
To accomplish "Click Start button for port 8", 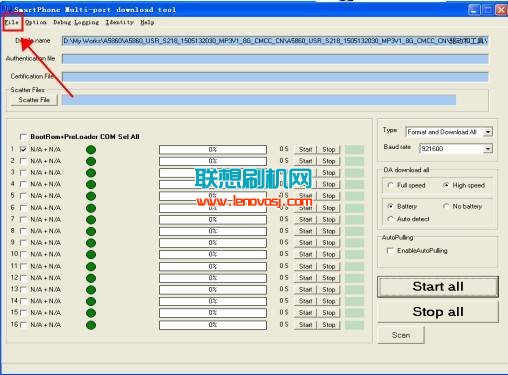I will tap(305, 231).
